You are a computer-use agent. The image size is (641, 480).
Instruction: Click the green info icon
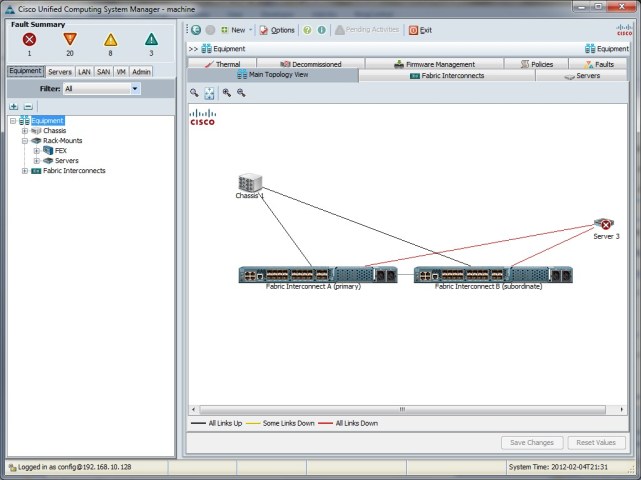322,30
